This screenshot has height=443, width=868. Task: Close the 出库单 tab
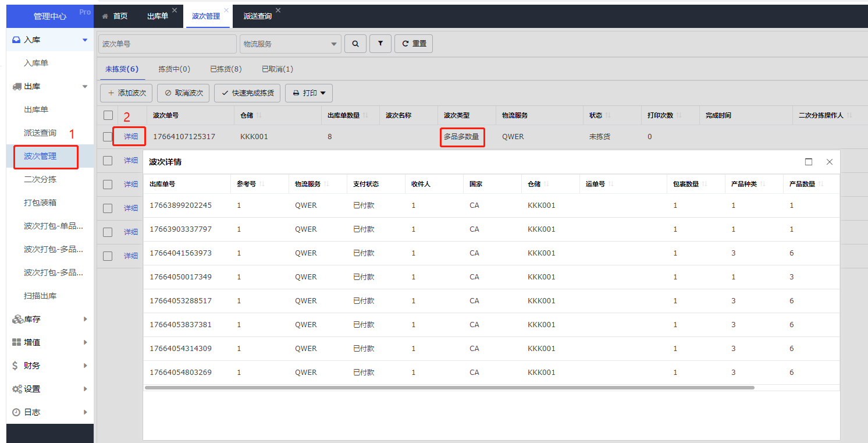(175, 10)
